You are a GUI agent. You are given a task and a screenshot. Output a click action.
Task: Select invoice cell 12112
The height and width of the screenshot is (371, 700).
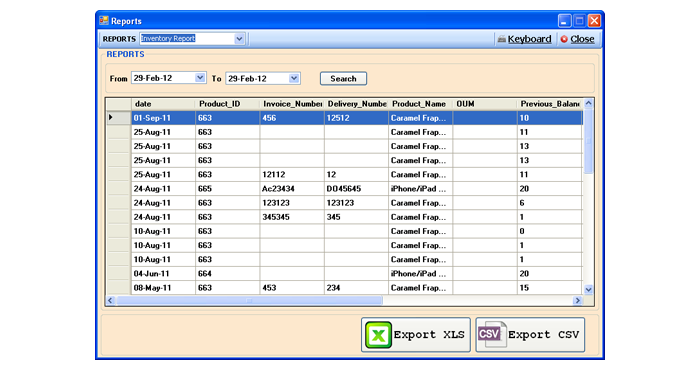292,175
